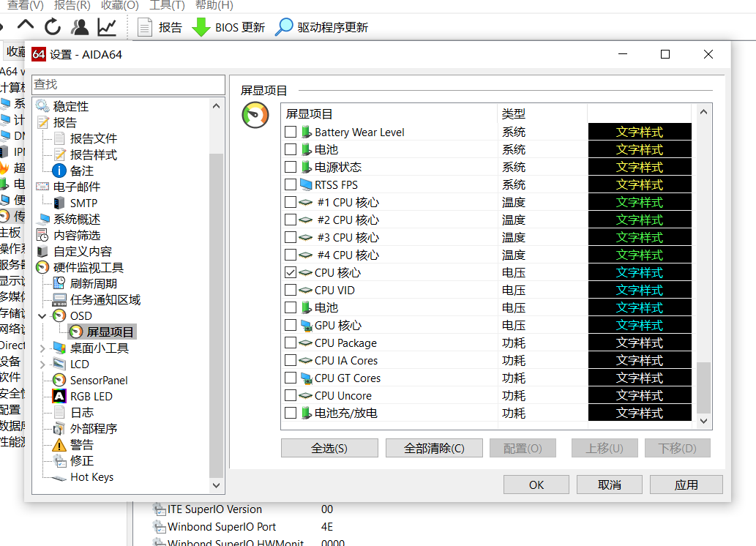This screenshot has height=546, width=756.
Task: Open the graph chart icon in toolbar
Action: (107, 27)
